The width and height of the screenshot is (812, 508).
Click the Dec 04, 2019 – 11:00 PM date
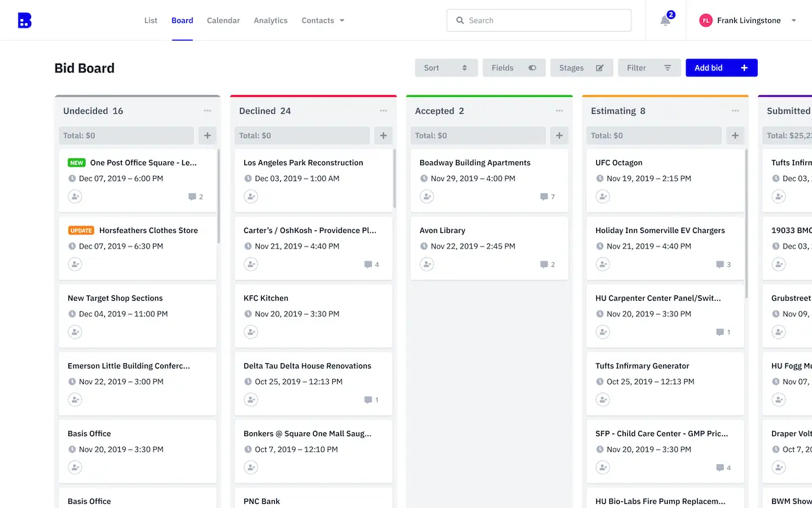point(123,314)
